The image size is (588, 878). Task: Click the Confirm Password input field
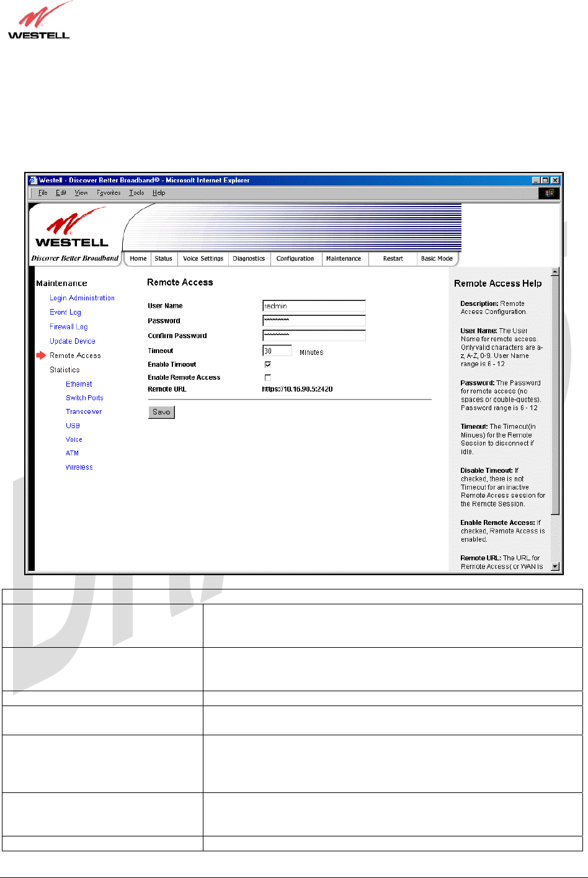(x=314, y=336)
